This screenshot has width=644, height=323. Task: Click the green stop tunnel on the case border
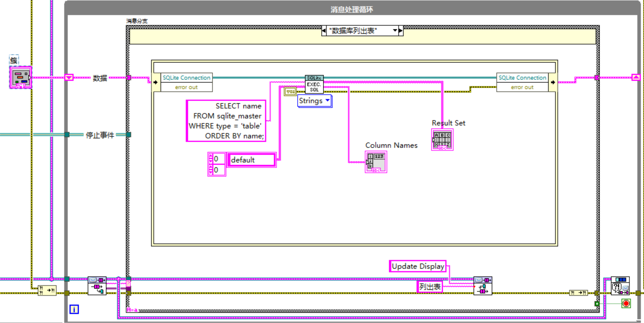[x=597, y=303]
